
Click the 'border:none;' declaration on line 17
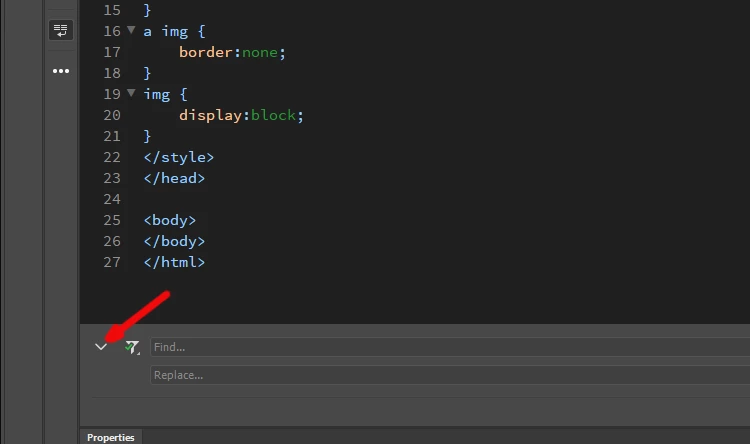tap(232, 52)
